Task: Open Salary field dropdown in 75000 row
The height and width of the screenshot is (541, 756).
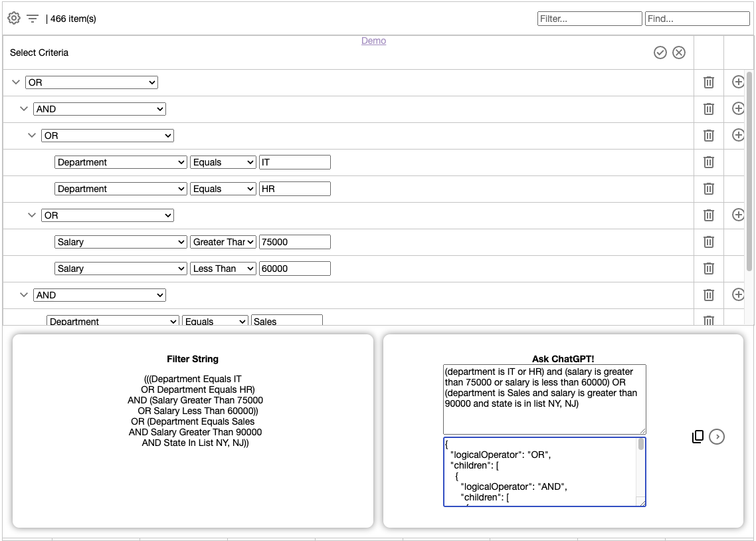Action: click(x=120, y=241)
